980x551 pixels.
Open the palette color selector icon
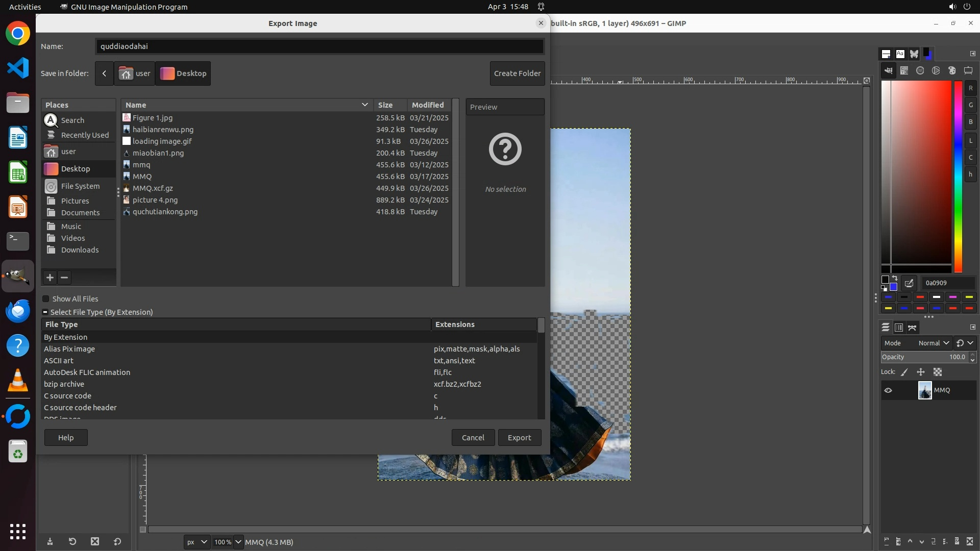click(952, 71)
